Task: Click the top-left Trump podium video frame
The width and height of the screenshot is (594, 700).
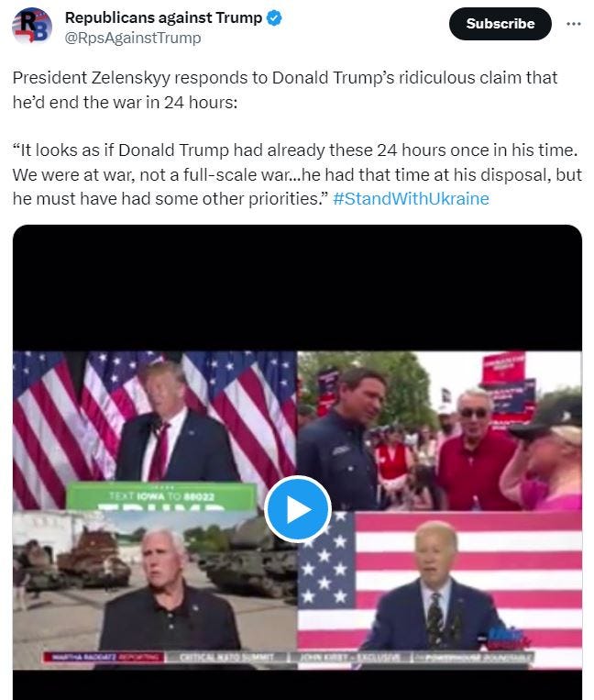Action: [155, 431]
